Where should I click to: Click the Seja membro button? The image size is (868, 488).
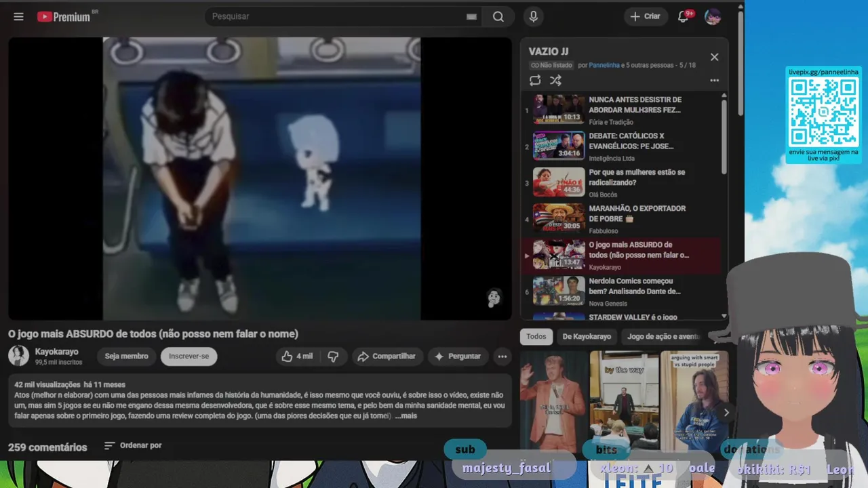[126, 357]
